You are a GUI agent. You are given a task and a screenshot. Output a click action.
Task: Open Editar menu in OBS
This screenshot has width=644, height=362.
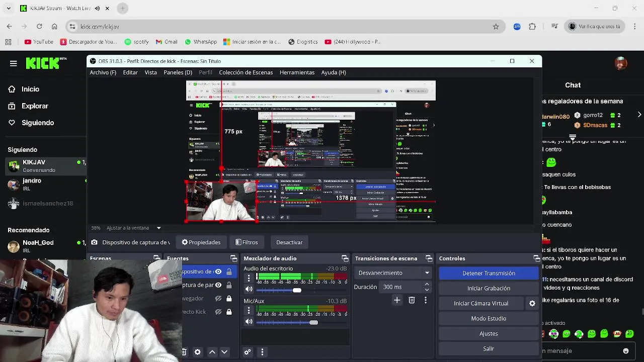(x=130, y=72)
